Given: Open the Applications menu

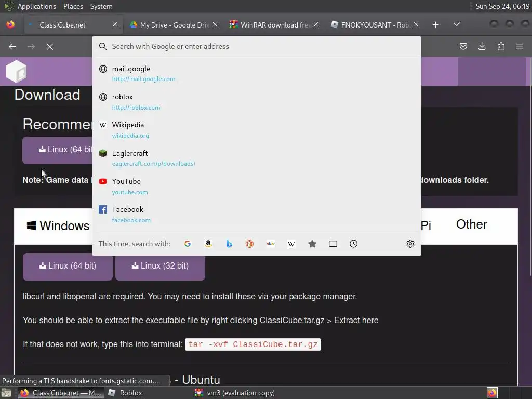Looking at the screenshot, I should (37, 6).
